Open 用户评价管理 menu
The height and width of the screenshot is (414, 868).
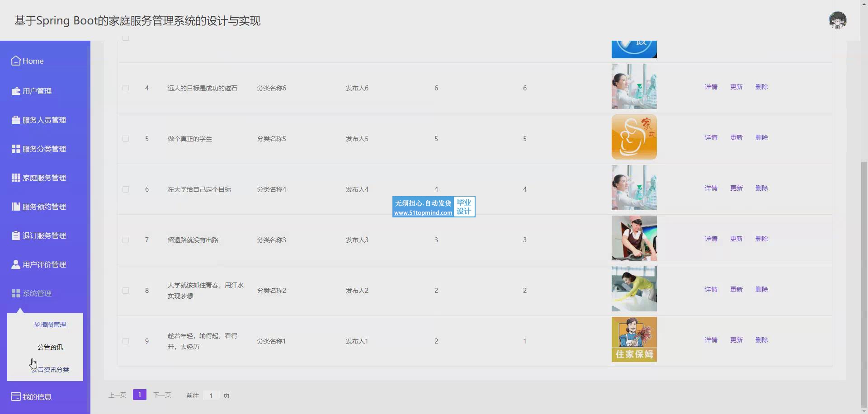coord(45,264)
